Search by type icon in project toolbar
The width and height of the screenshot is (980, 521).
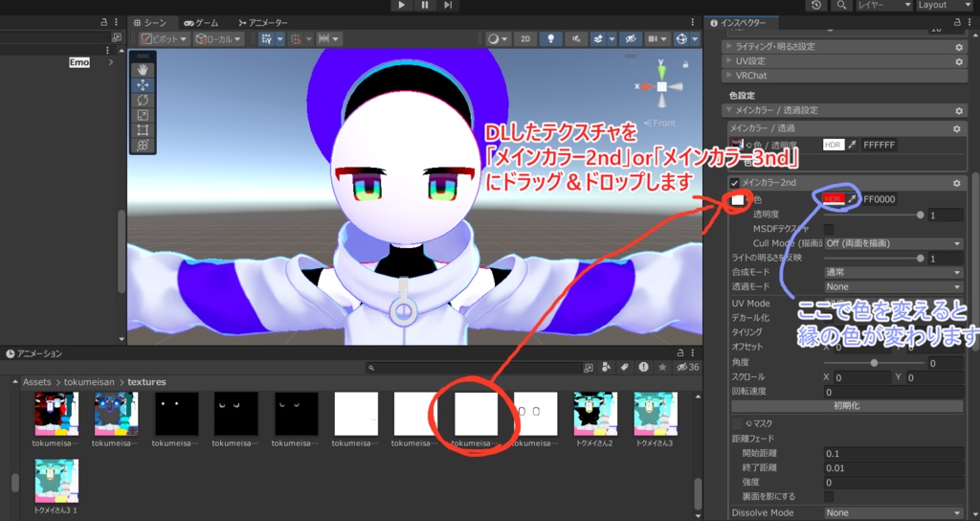point(606,368)
